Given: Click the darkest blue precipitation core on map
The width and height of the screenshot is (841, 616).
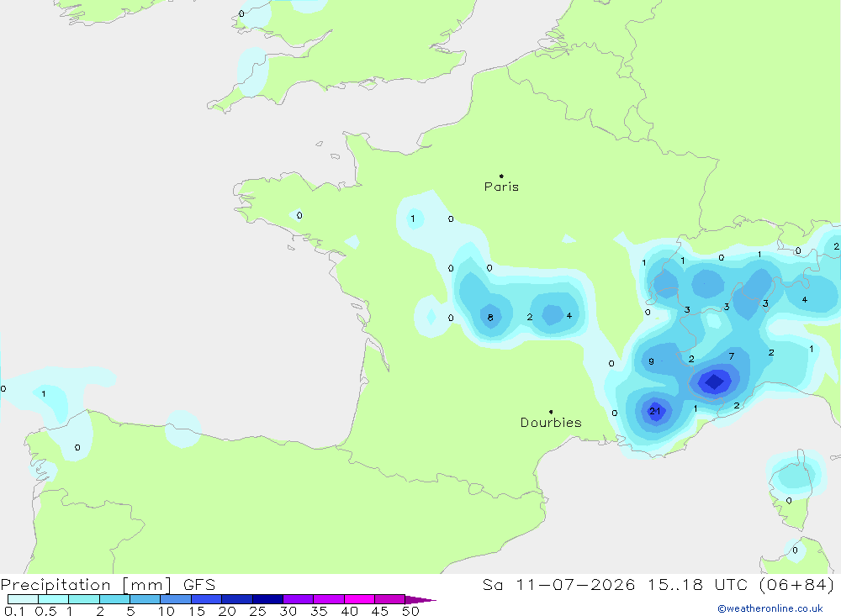Looking at the screenshot, I should pyautogui.click(x=714, y=382).
